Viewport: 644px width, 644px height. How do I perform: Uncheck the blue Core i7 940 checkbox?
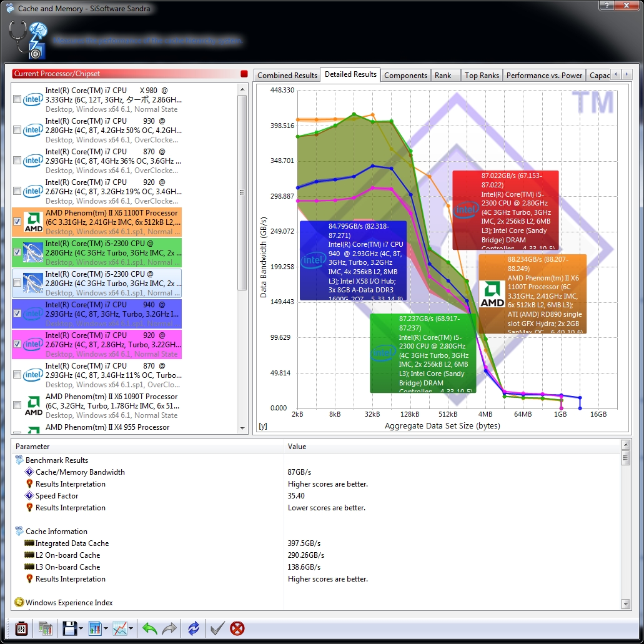17,314
